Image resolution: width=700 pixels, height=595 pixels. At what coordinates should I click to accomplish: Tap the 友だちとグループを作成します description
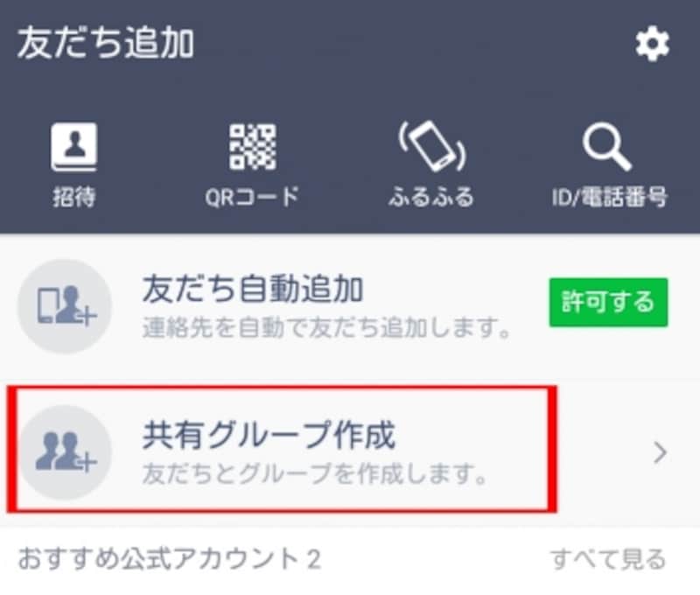315,474
